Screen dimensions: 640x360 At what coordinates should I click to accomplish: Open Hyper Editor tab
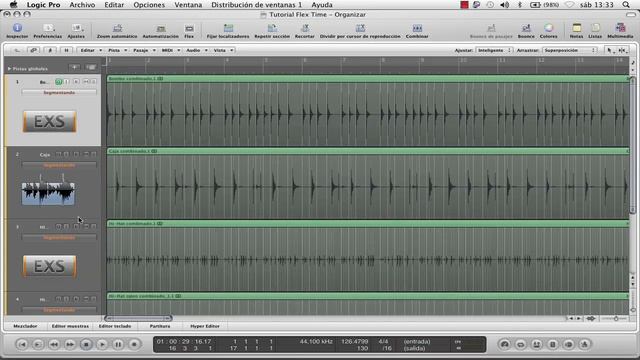coord(205,326)
